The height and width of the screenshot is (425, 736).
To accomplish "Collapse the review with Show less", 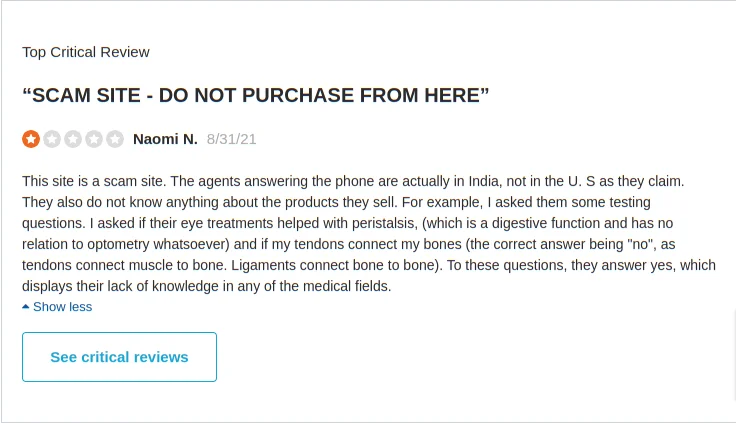I will coord(62,307).
